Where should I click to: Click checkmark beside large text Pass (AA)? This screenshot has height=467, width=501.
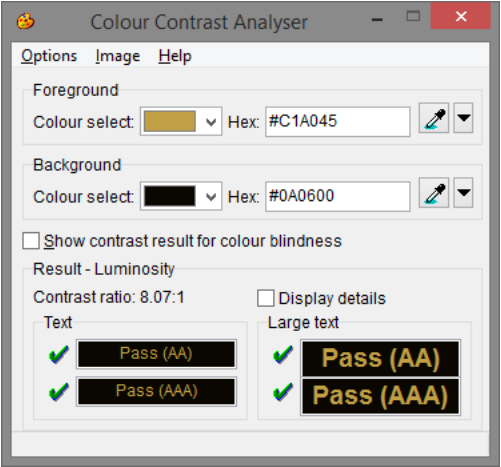(x=283, y=354)
